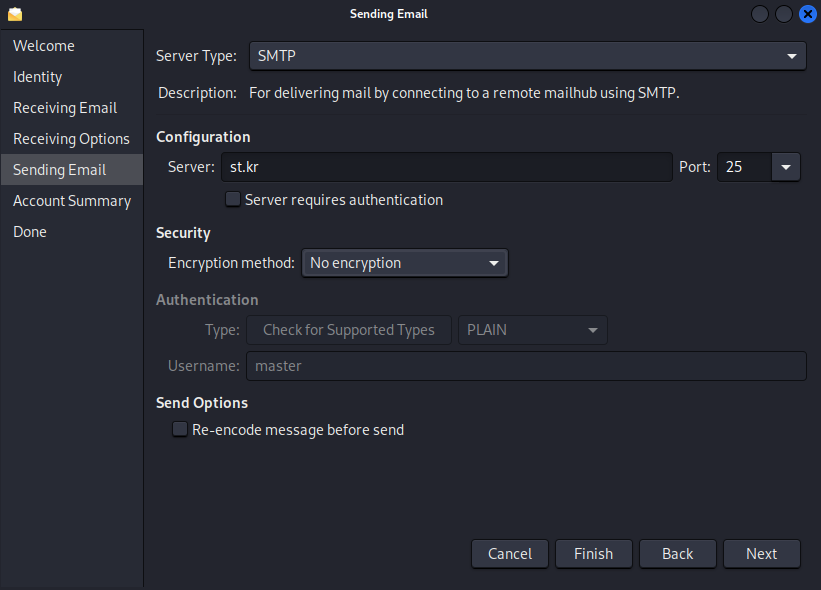The width and height of the screenshot is (821, 590).
Task: Switch to Receiving Options page
Action: pyautogui.click(x=71, y=139)
